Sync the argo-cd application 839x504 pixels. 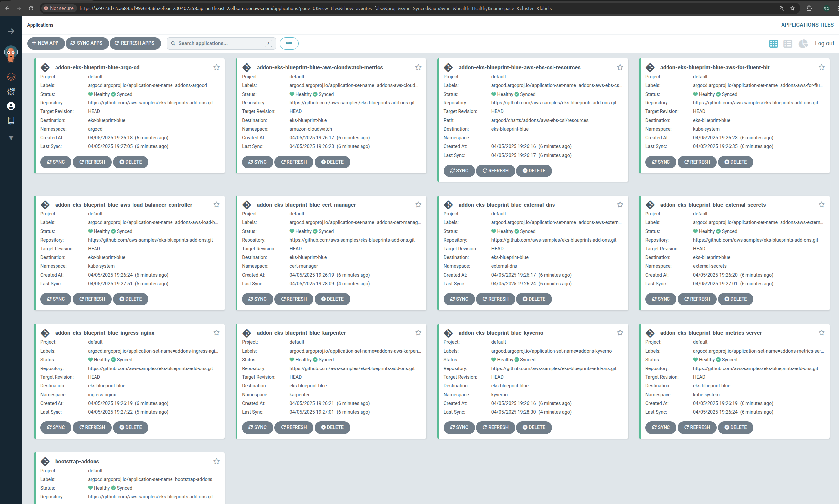point(56,162)
